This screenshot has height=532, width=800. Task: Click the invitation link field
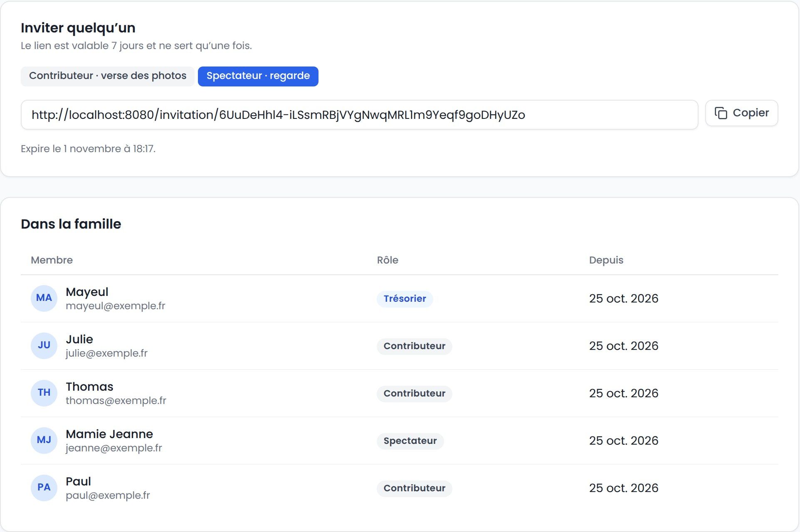359,115
